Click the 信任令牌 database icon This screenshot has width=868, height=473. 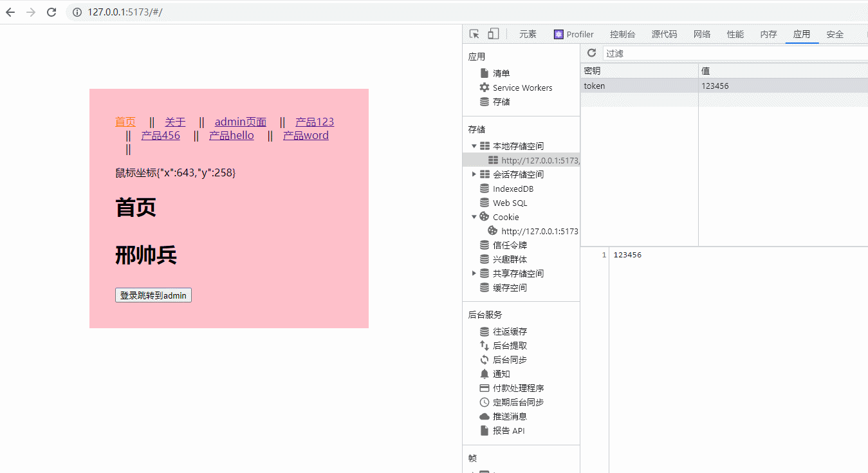tap(485, 245)
